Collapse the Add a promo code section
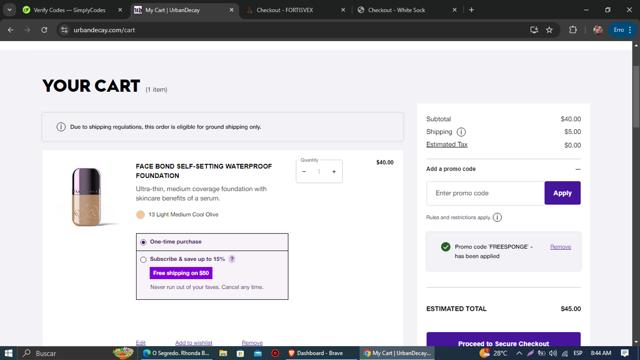The image size is (640, 360). pyautogui.click(x=578, y=169)
